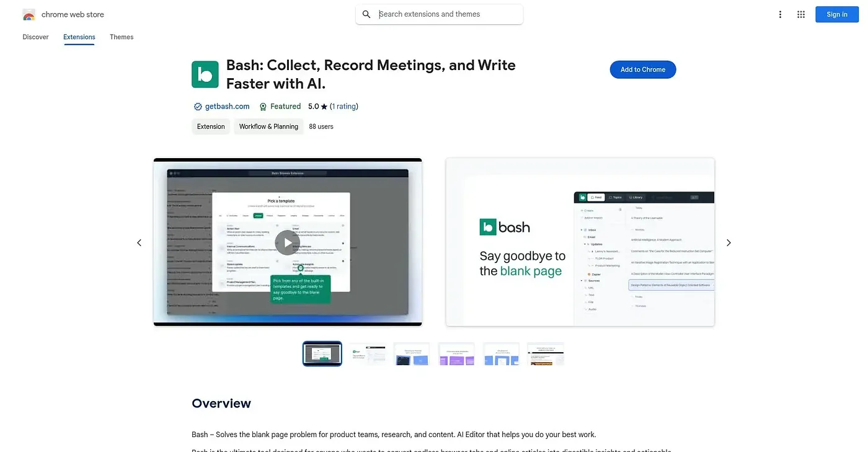Click the description line starting 'Bash – Solves the blank page'
The width and height of the screenshot is (868, 452).
394,435
